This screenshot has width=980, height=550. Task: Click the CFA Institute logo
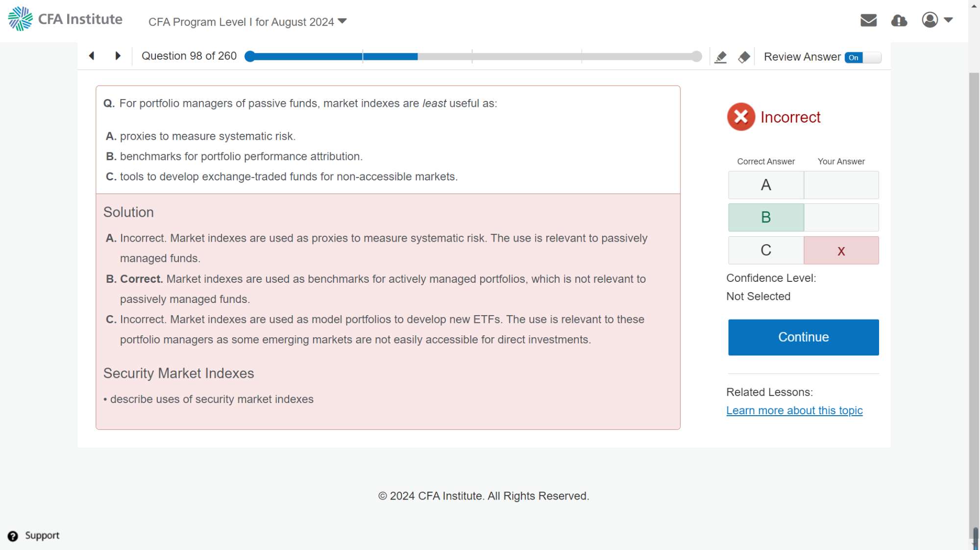65,19
